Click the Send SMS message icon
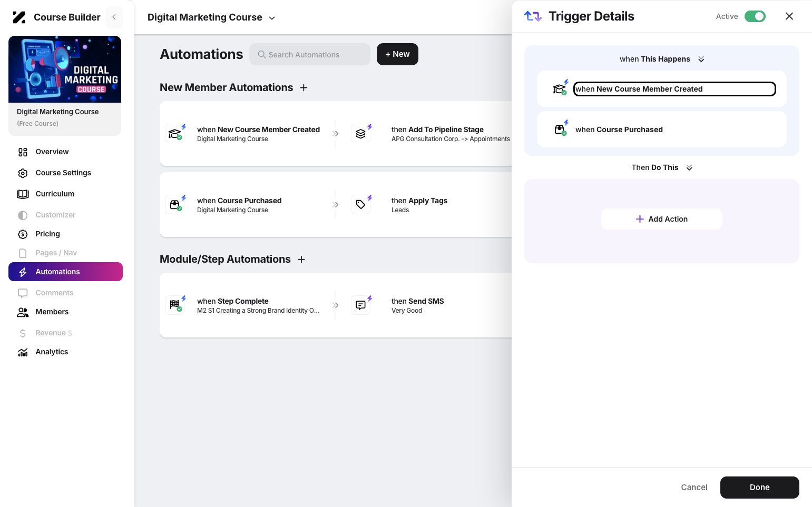Screen dimensions: 812x507 [x=361, y=305]
